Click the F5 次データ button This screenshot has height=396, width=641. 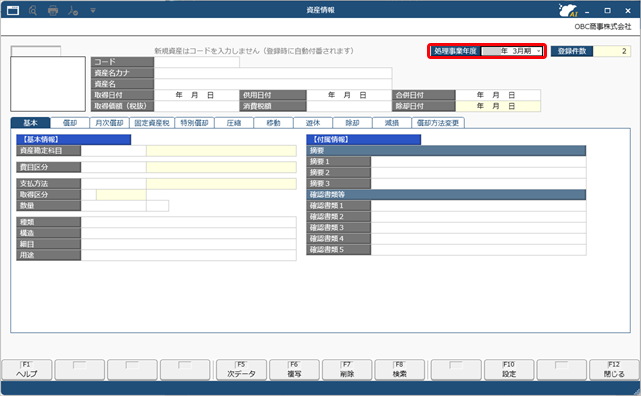tap(242, 370)
